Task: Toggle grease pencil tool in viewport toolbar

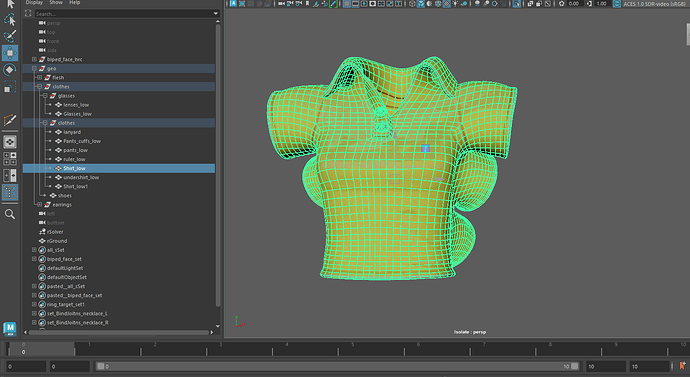Action: 334,4
